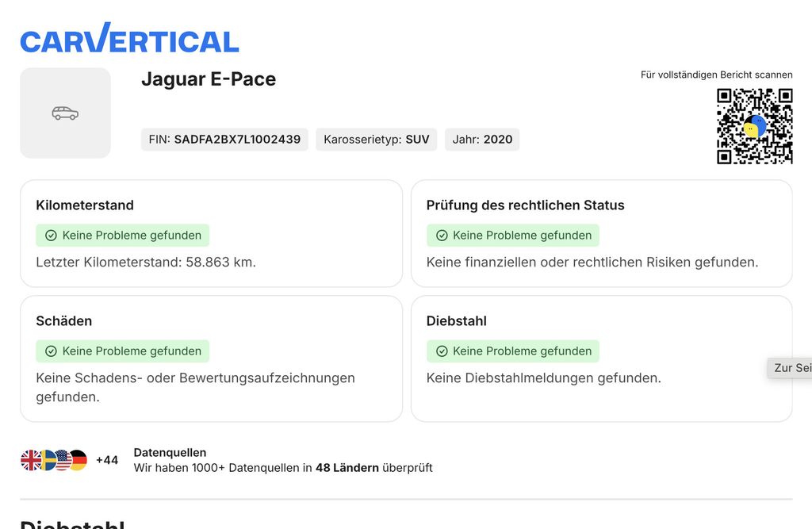This screenshot has height=529, width=812.
Task: Click the US flag icon
Action: tap(63, 460)
